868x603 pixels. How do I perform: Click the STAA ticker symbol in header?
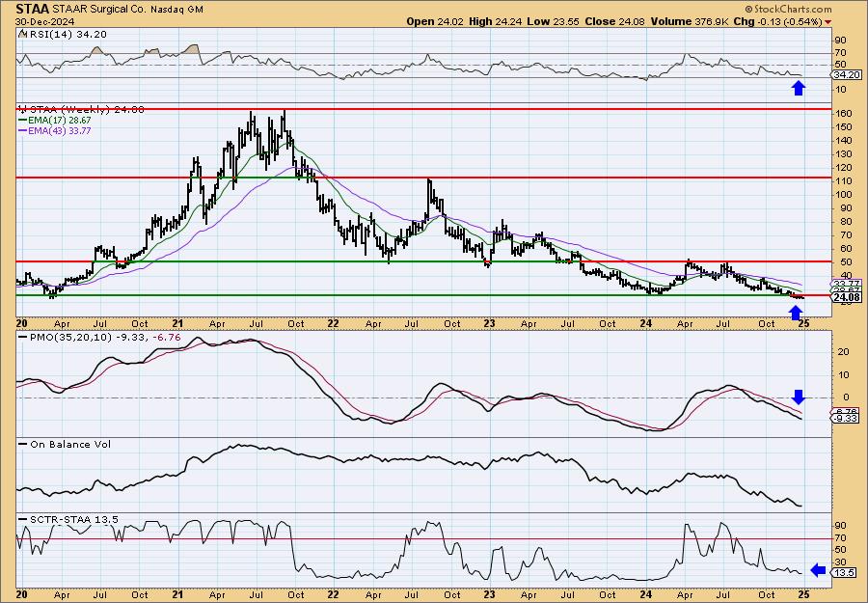click(33, 9)
